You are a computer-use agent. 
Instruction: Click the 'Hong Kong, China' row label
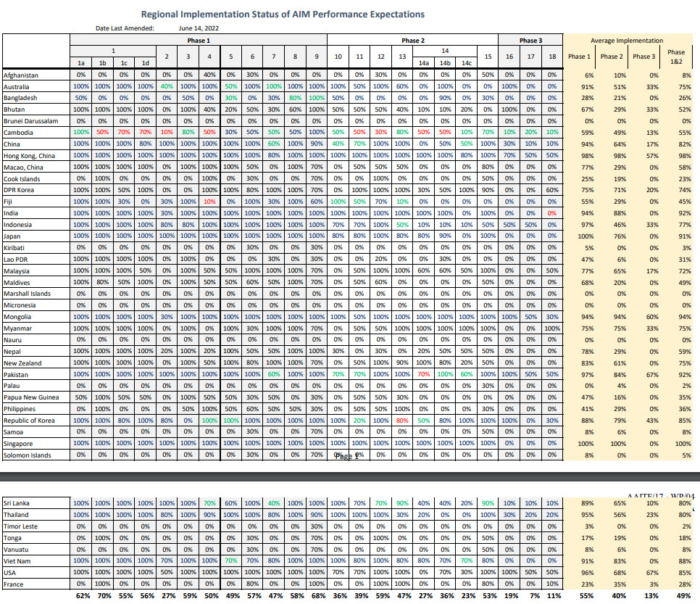coord(30,156)
